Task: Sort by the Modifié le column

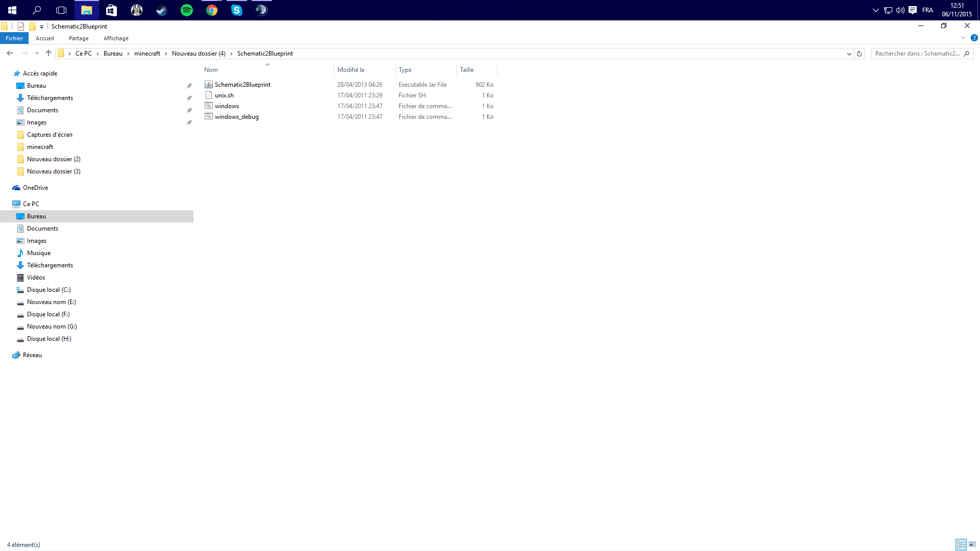Action: pos(364,70)
